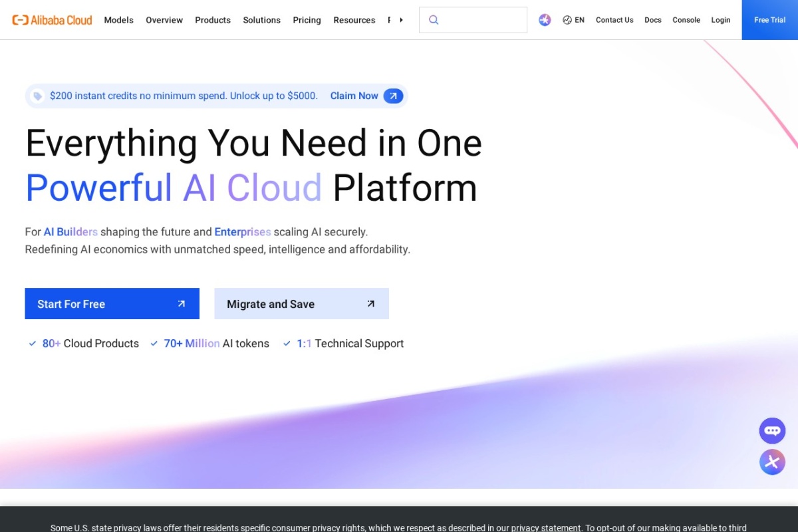Click the 1:1 Technical Support text
The height and width of the screenshot is (532, 798).
coord(350,344)
